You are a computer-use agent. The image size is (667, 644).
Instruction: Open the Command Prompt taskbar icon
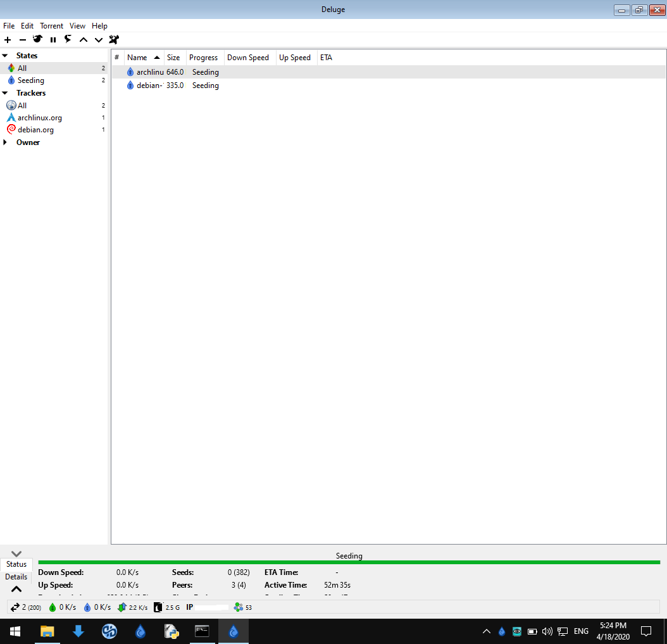pos(202,631)
